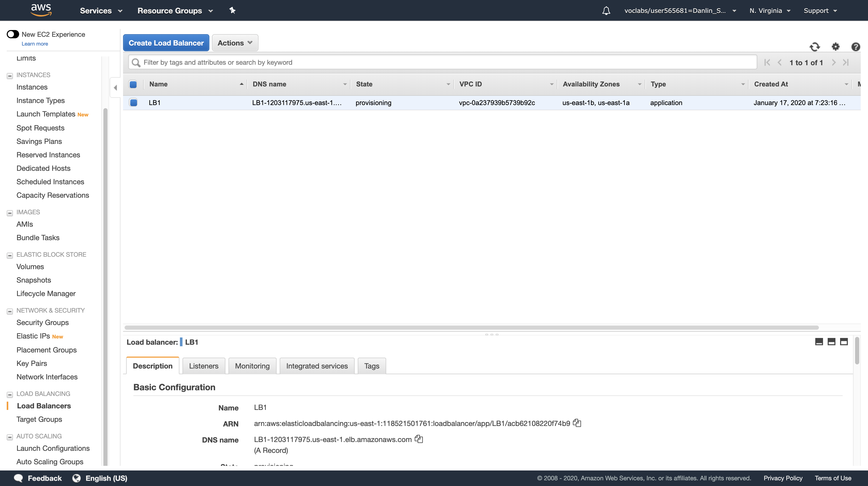Open table settings gear icon
Screen dimensions: 868x486
[835, 47]
